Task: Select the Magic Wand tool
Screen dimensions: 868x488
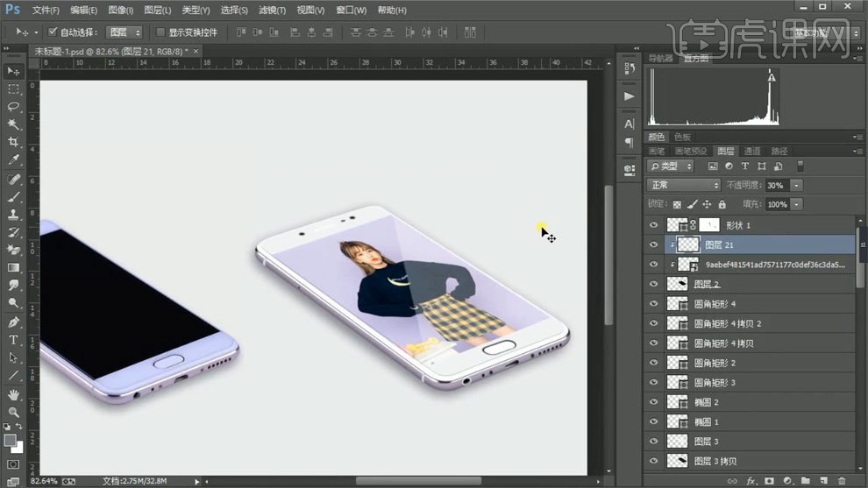Action: (13, 124)
